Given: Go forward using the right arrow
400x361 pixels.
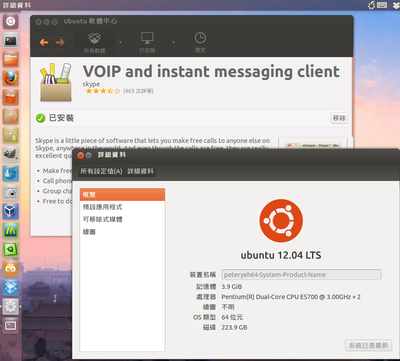Looking at the screenshot, I should tap(60, 42).
